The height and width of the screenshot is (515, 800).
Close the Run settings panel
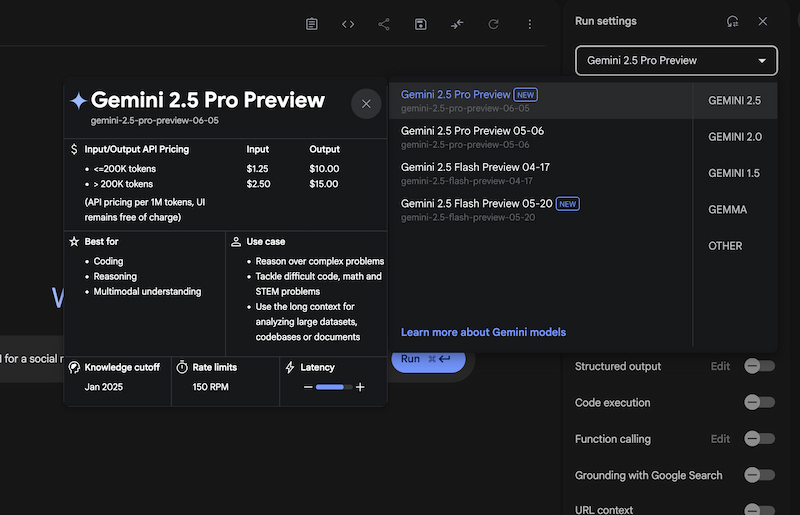(x=763, y=21)
